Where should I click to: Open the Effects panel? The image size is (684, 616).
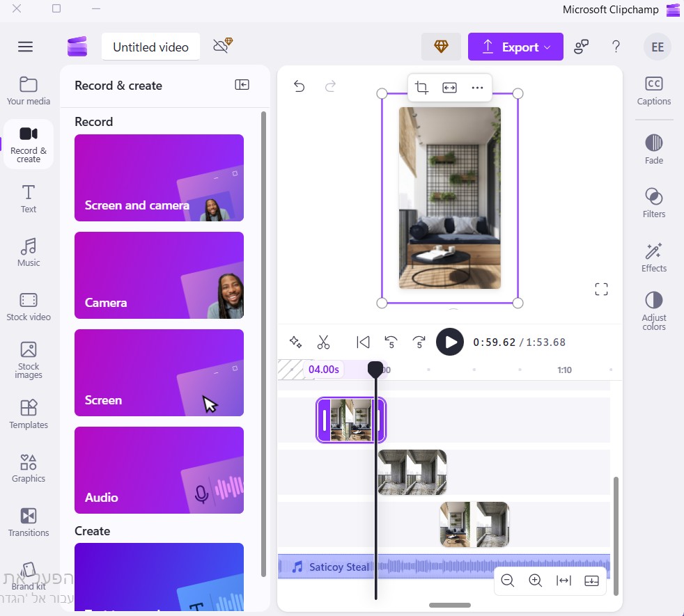[x=653, y=257]
